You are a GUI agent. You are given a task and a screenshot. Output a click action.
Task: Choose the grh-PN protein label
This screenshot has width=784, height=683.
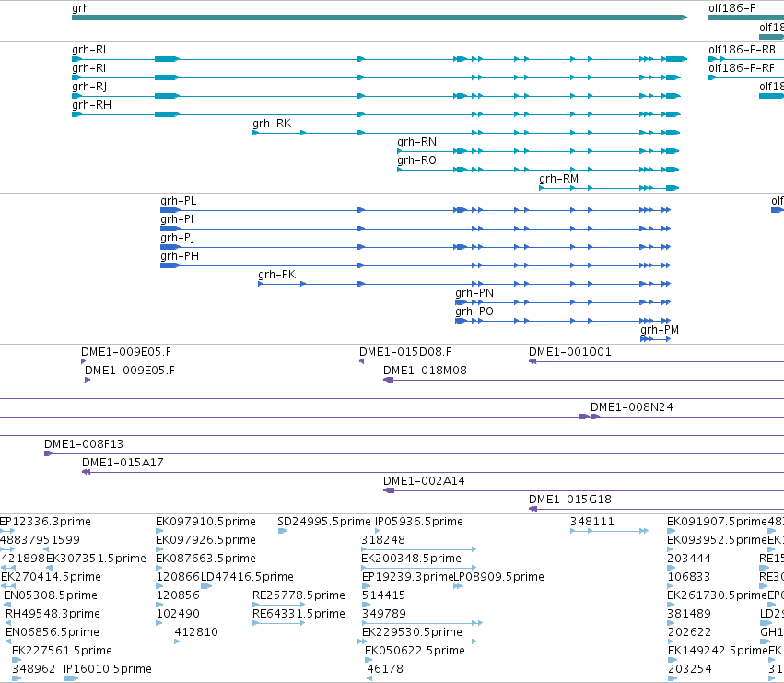click(474, 293)
